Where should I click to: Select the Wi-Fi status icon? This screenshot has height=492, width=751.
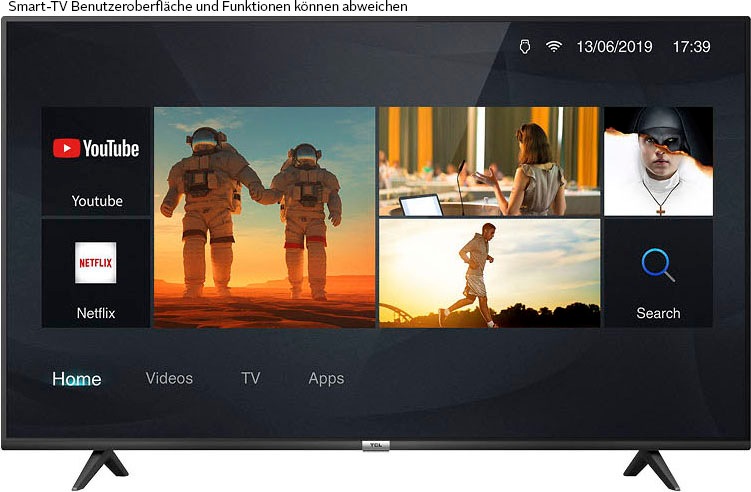click(553, 47)
